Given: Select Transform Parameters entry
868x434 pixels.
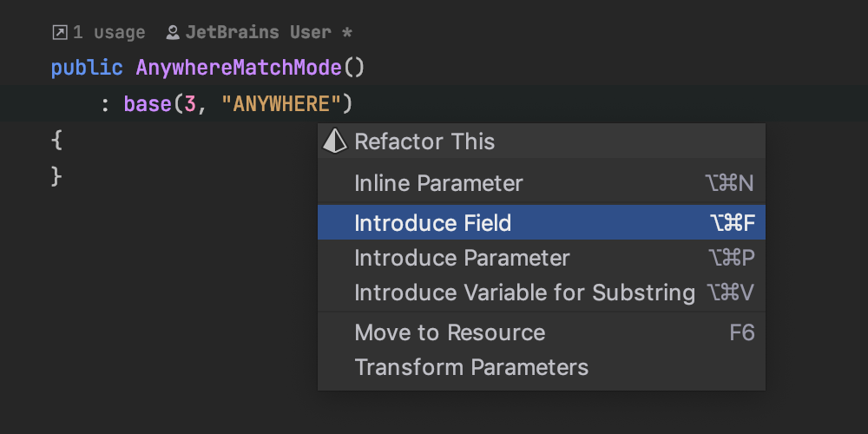Looking at the screenshot, I should click(471, 367).
